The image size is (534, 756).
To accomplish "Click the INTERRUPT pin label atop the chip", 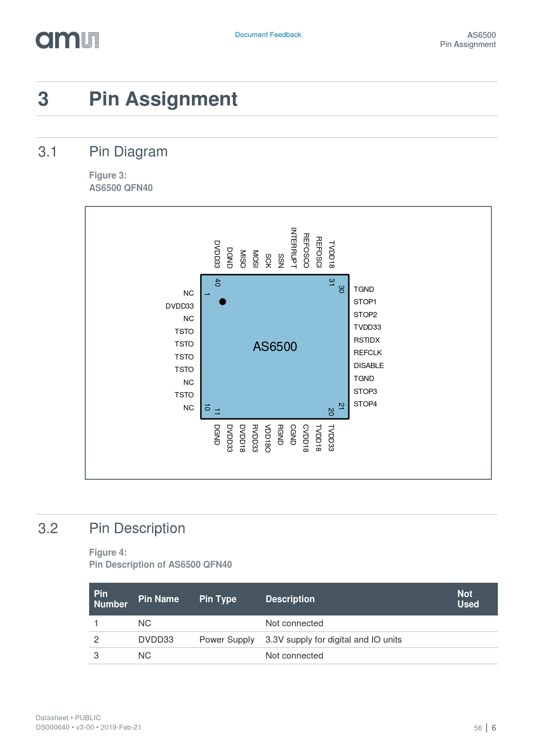I will [x=294, y=248].
